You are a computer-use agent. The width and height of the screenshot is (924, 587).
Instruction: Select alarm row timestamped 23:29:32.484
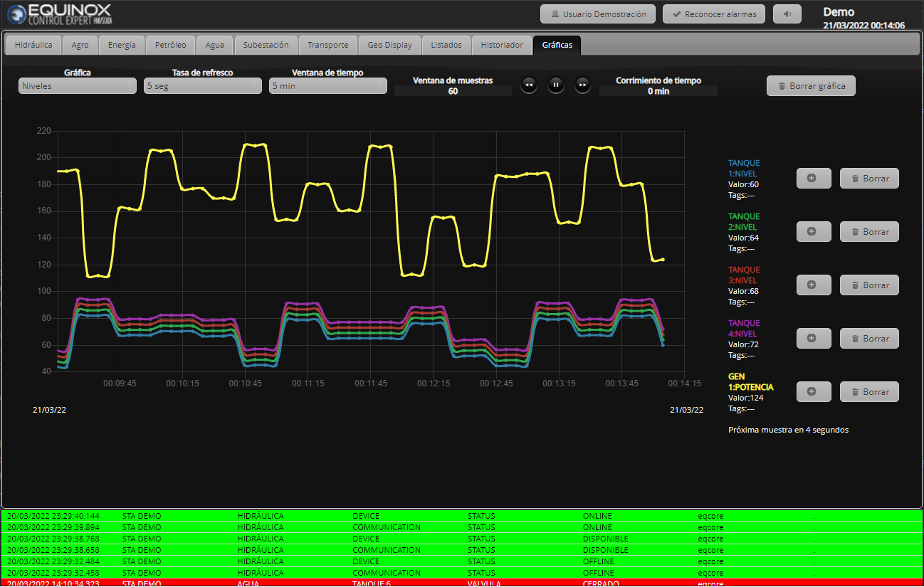[x=462, y=561]
